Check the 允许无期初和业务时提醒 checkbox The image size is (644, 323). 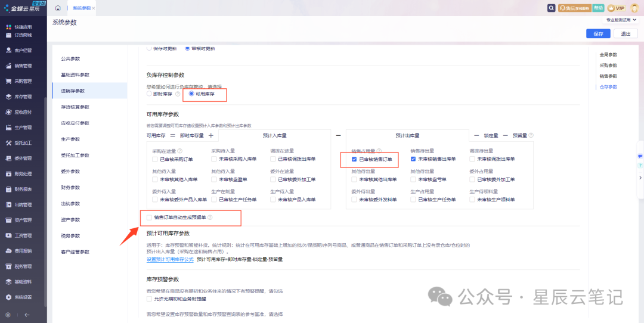pos(150,299)
